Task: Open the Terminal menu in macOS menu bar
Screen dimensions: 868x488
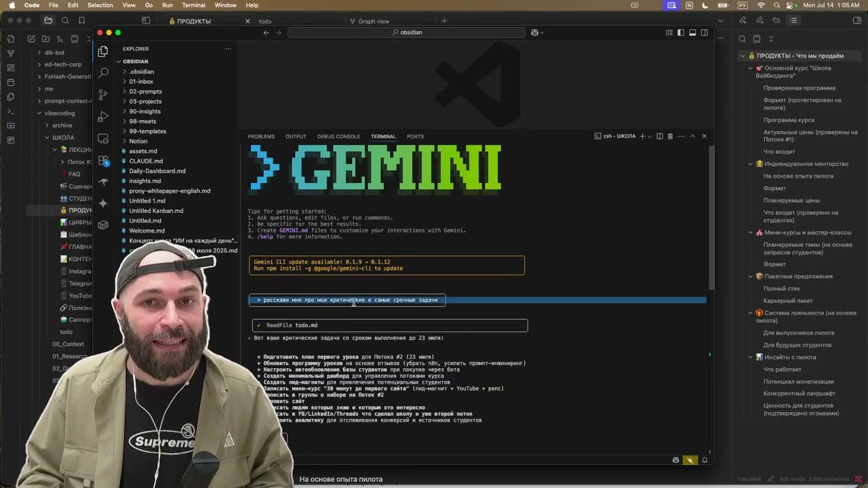Action: click(193, 5)
